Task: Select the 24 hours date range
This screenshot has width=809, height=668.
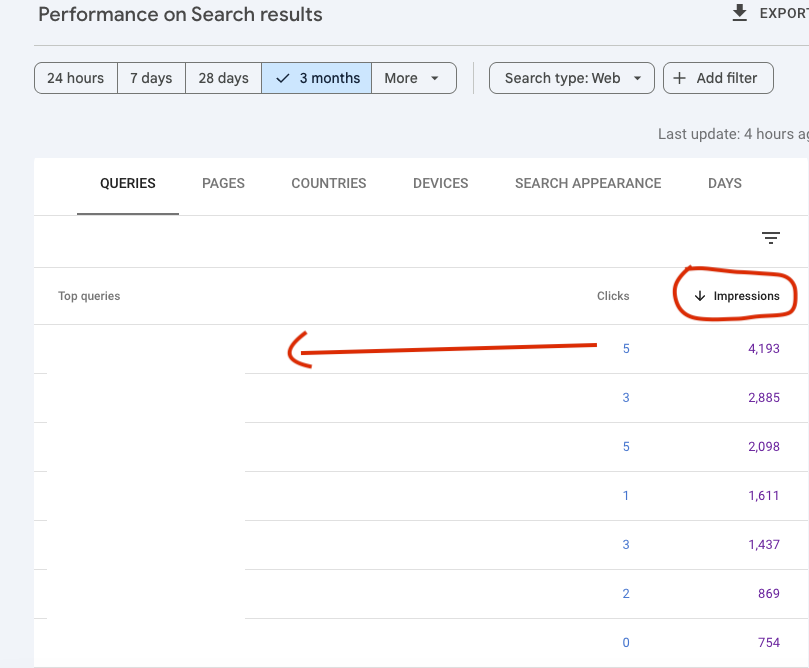Action: point(76,78)
